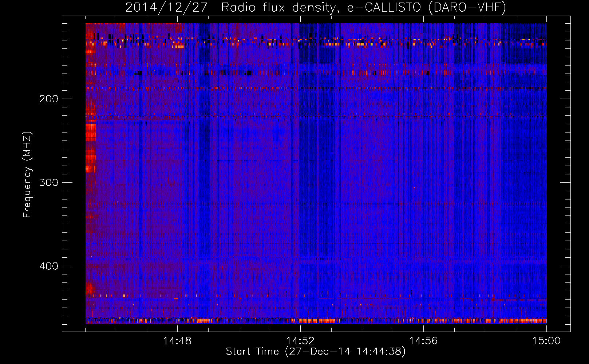This screenshot has width=589, height=364.
Task: Click the 15:00 time tick label
Action: pos(546,341)
